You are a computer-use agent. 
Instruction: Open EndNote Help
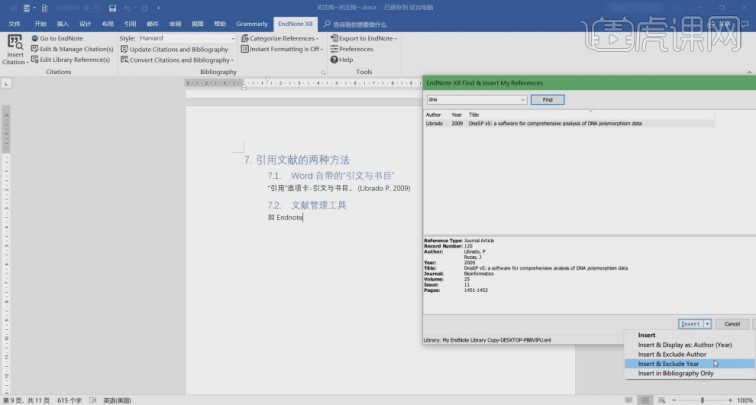(x=345, y=60)
